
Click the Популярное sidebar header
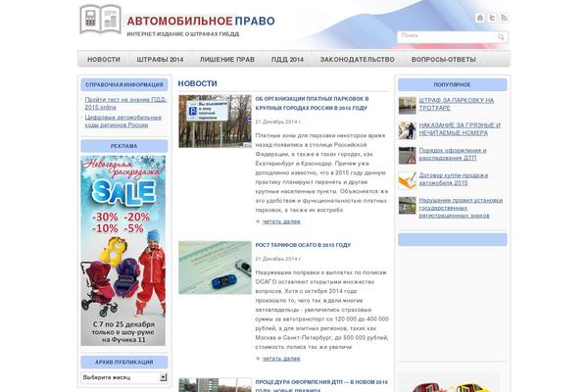pyautogui.click(x=452, y=85)
